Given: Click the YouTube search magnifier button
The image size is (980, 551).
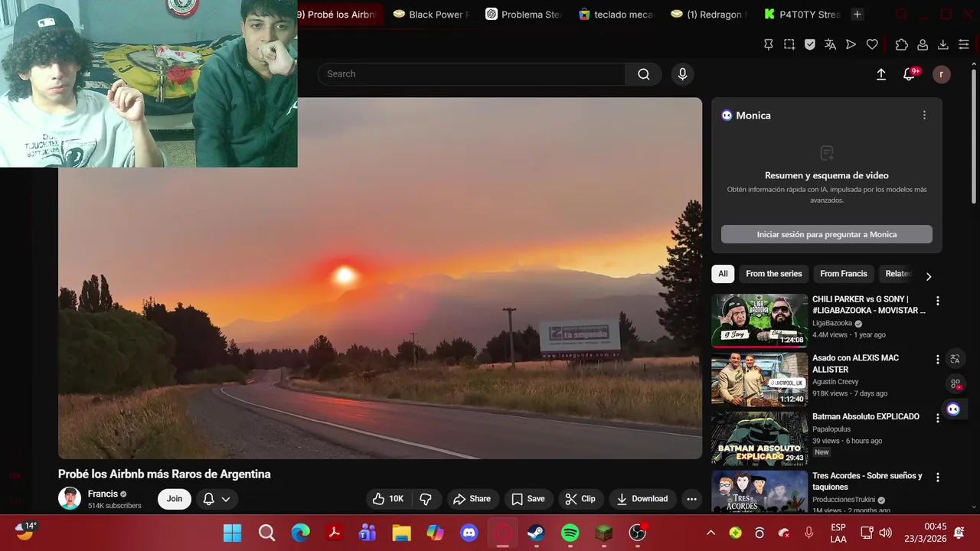Looking at the screenshot, I should (644, 74).
